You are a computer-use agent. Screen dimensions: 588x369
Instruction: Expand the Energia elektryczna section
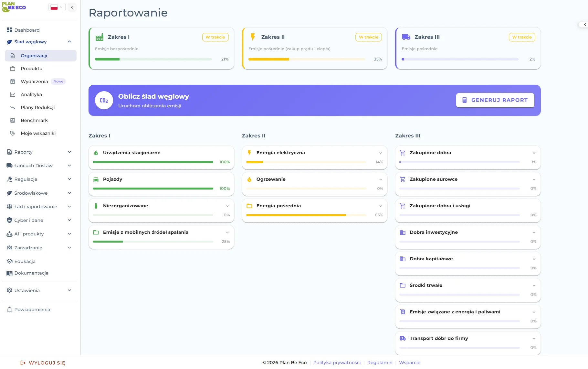[381, 153]
